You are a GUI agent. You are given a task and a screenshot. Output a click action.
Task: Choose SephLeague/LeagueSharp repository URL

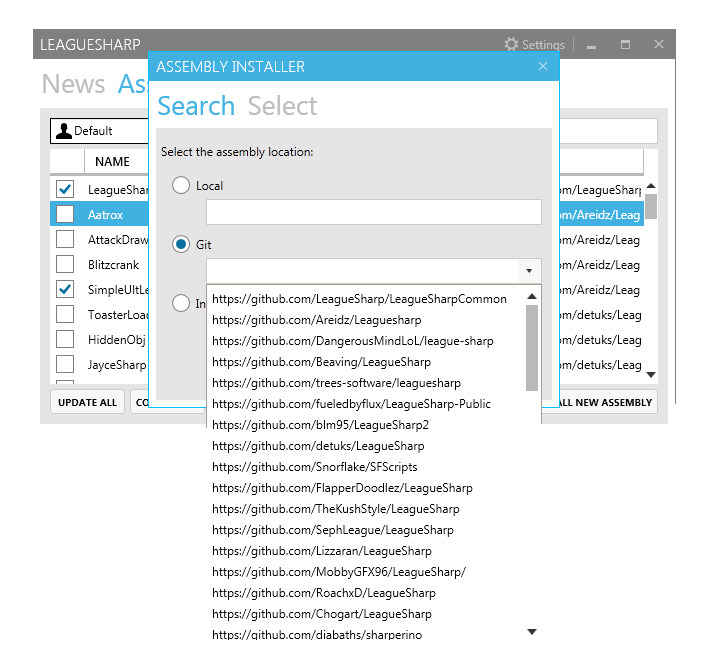[333, 530]
